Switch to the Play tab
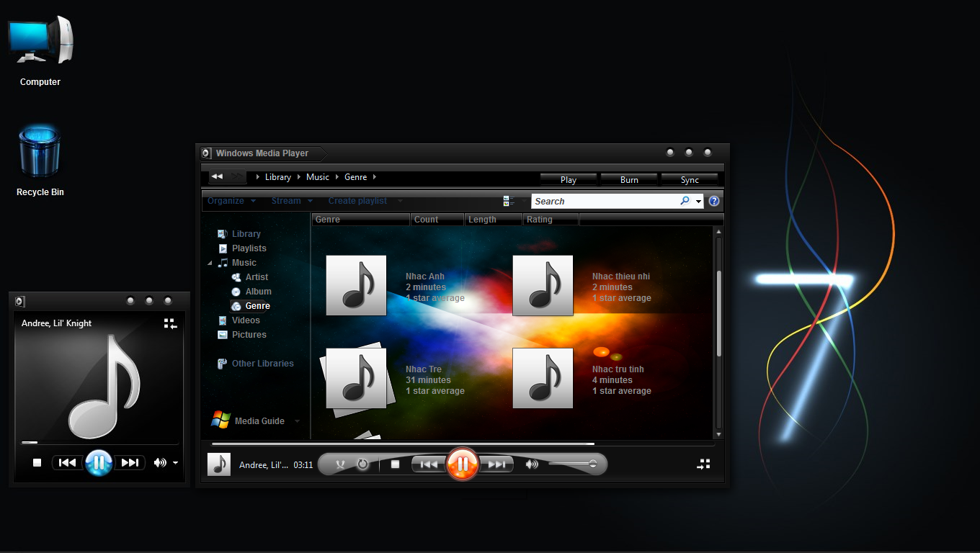This screenshot has width=980, height=553. [x=569, y=179]
